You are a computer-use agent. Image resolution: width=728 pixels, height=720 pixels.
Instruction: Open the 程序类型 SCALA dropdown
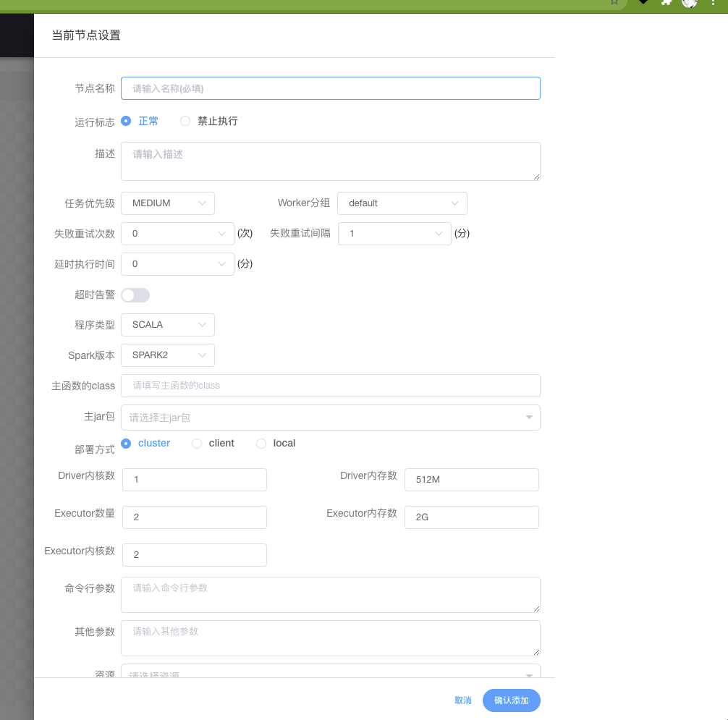pyautogui.click(x=168, y=325)
